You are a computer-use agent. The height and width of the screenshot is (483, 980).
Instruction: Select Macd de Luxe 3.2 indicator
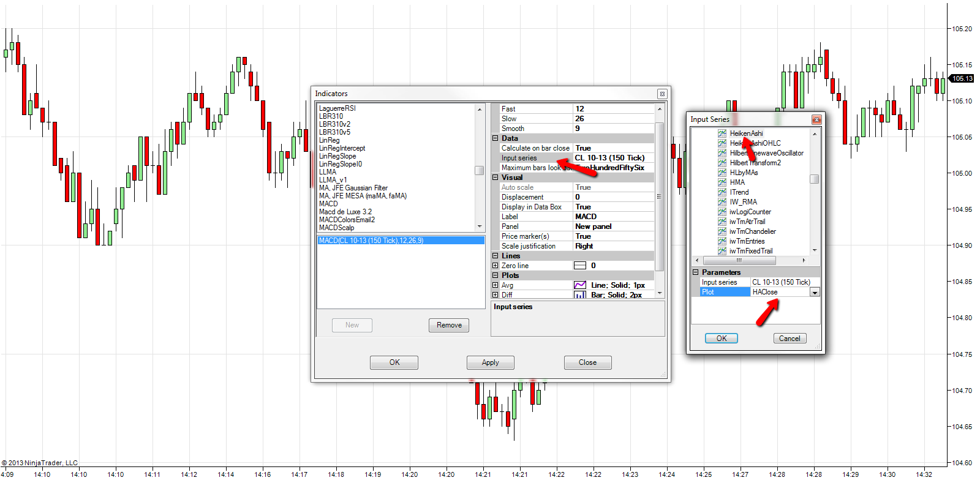(345, 212)
